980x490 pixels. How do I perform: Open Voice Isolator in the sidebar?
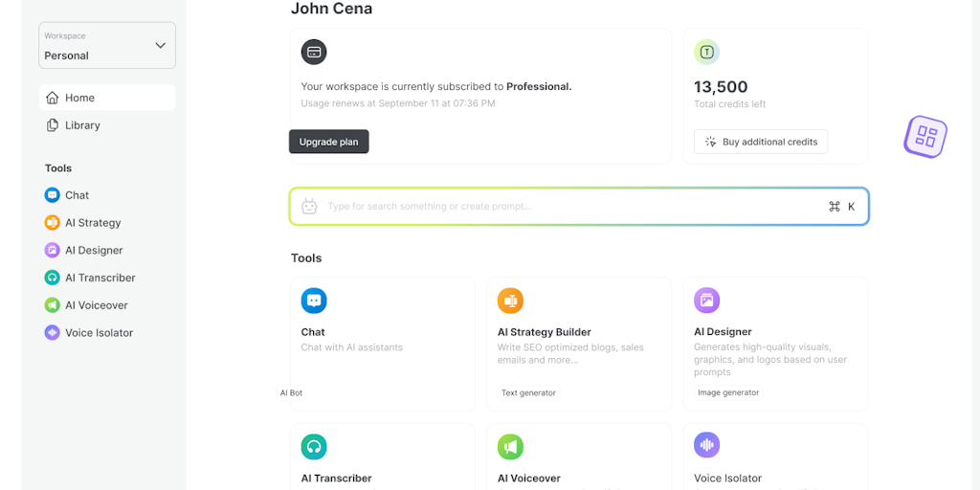(x=89, y=332)
